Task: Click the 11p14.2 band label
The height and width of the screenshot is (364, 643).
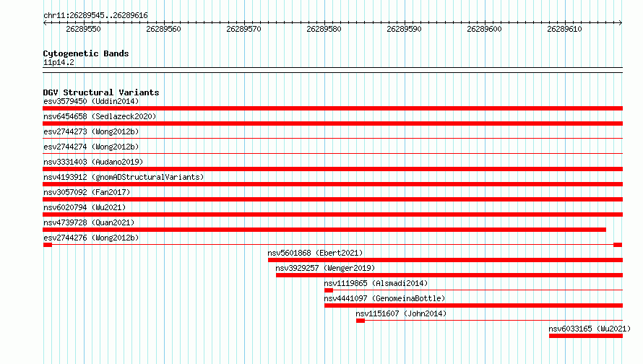Action: click(59, 62)
